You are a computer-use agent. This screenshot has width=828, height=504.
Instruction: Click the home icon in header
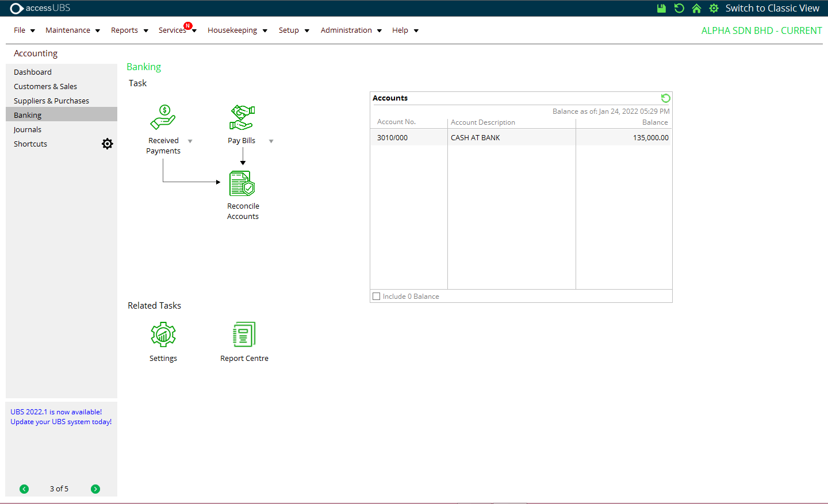tap(696, 8)
